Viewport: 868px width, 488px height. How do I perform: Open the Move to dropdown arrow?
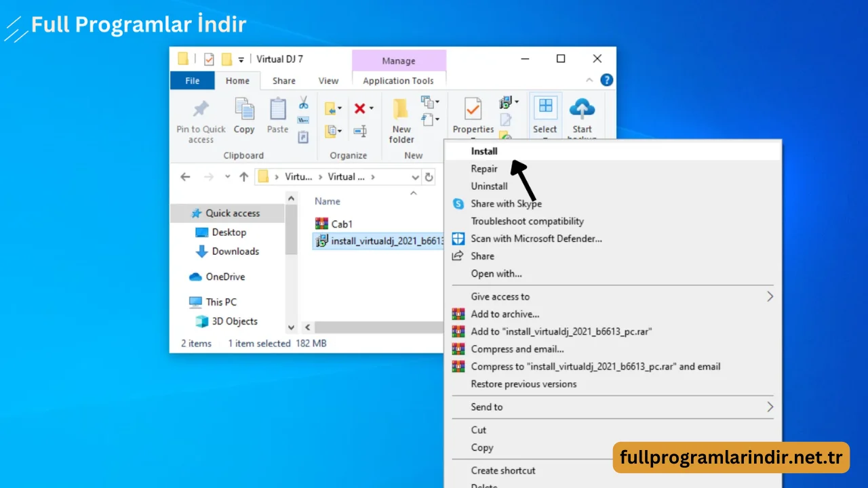click(340, 108)
